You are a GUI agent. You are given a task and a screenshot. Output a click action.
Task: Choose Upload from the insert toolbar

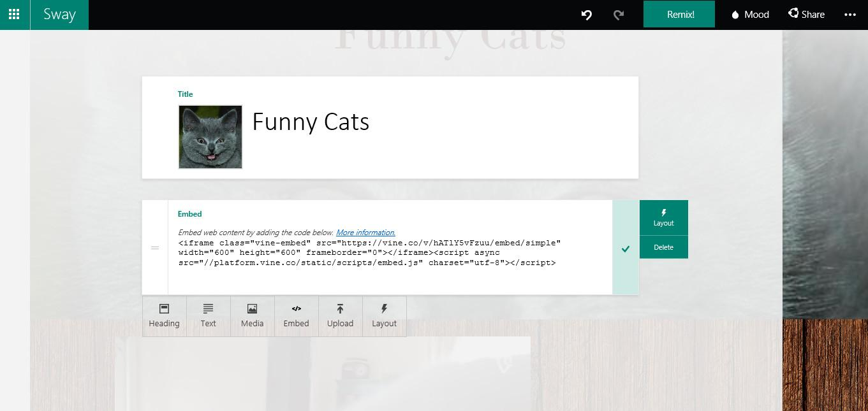click(340, 316)
